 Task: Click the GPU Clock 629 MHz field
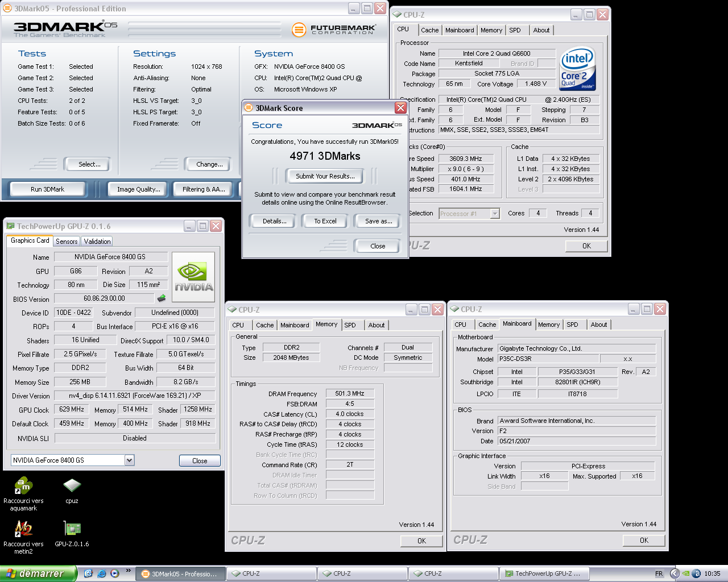[x=71, y=409]
